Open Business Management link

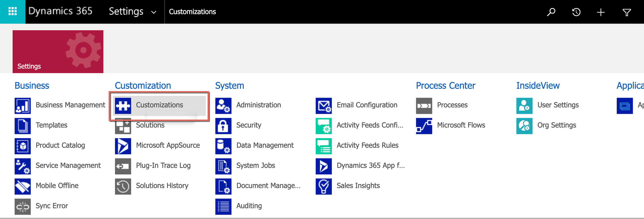70,105
